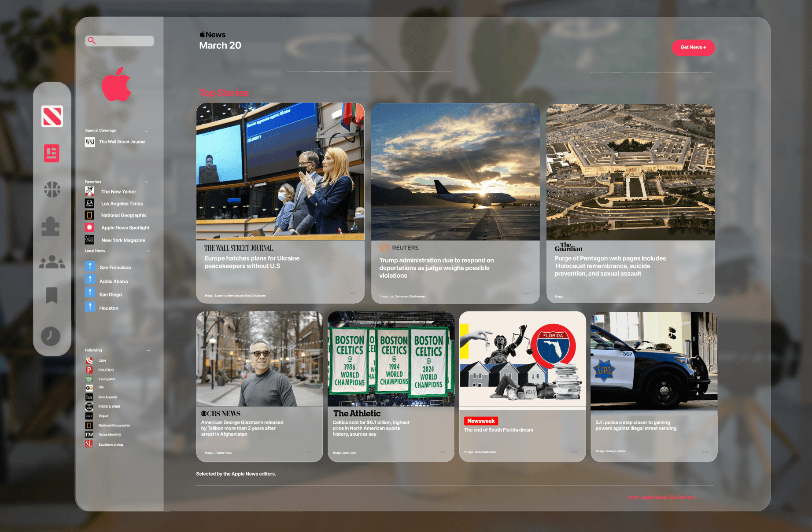Open the clock history icon in the dock
The height and width of the screenshot is (532, 812).
pyautogui.click(x=51, y=336)
